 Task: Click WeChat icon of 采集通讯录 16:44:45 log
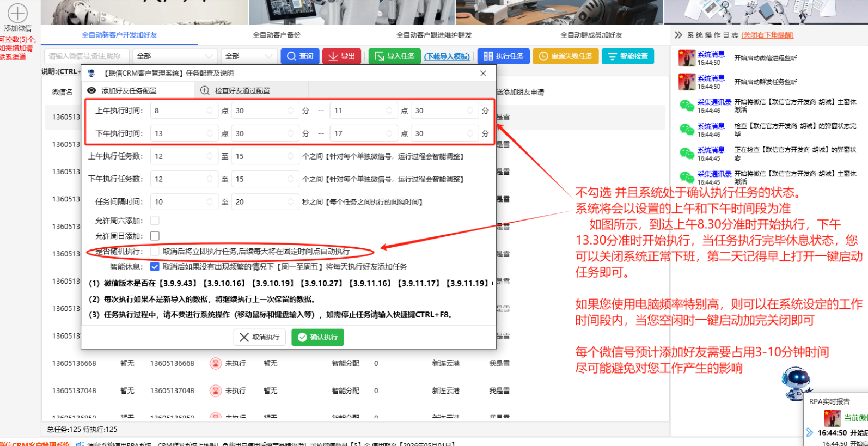(x=687, y=178)
